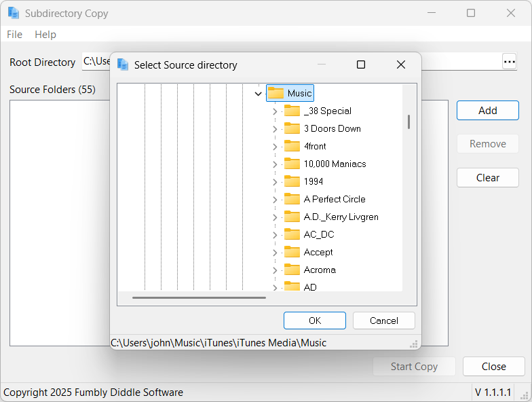Click Close button in Subdirectory Copy window

pos(494,367)
